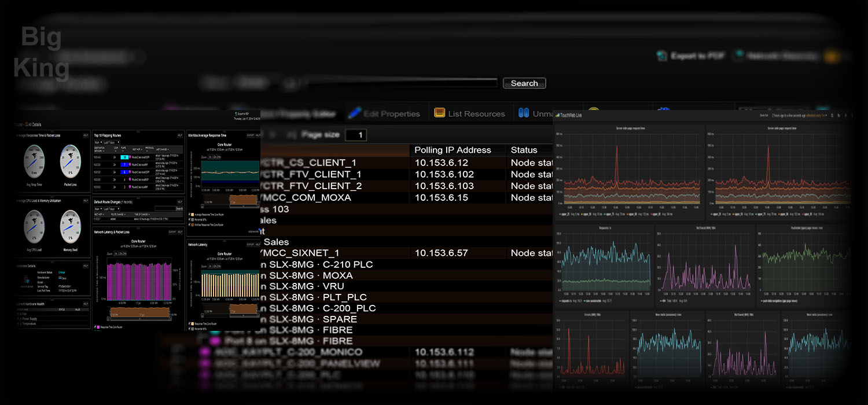Viewport: 868px width, 405px height.
Task: Open the Last 7 days dropdown in Flapping Routes
Action: 111,142
